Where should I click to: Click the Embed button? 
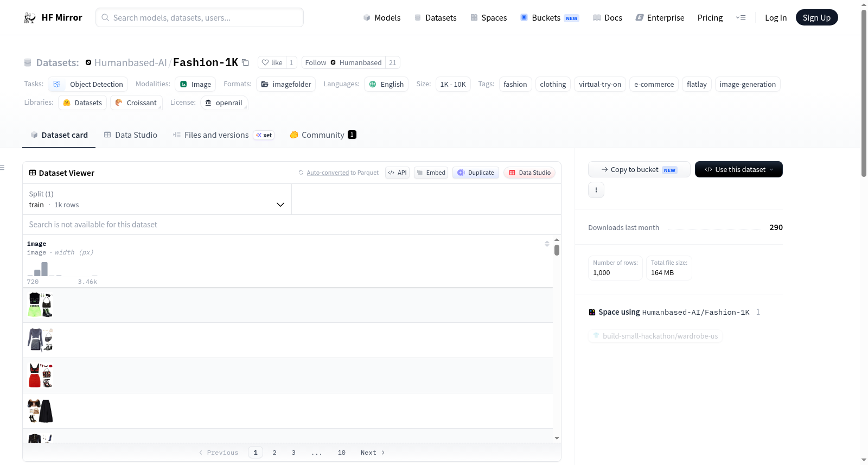click(431, 173)
